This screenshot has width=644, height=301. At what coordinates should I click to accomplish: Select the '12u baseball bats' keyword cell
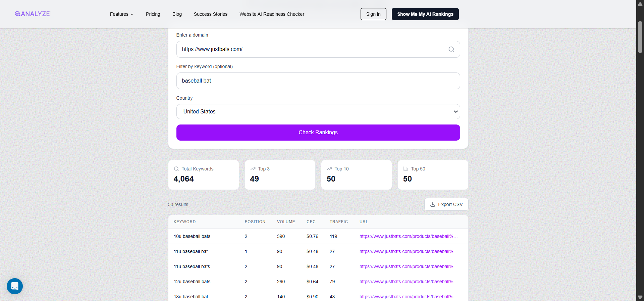click(192, 282)
